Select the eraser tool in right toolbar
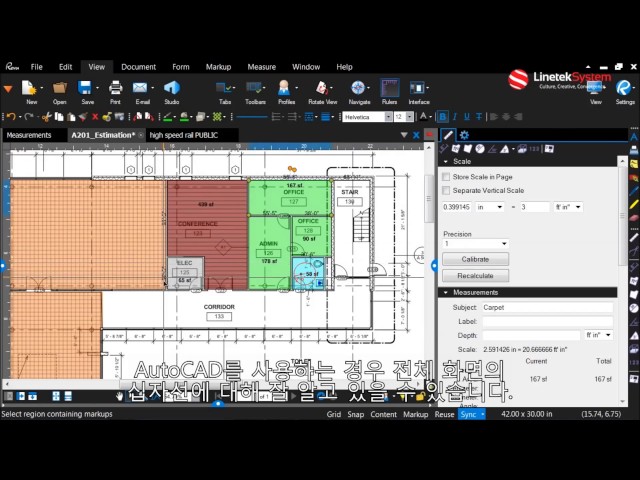This screenshot has width=640, height=480. 634,218
